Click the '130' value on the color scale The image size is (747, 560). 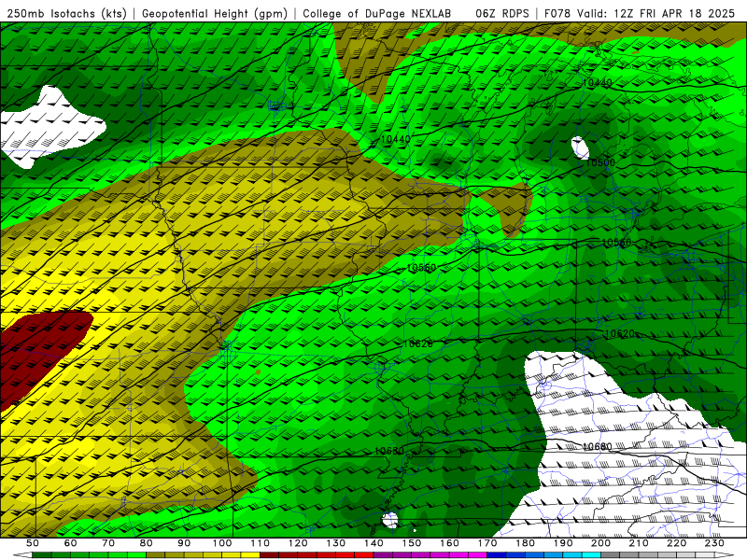click(336, 543)
